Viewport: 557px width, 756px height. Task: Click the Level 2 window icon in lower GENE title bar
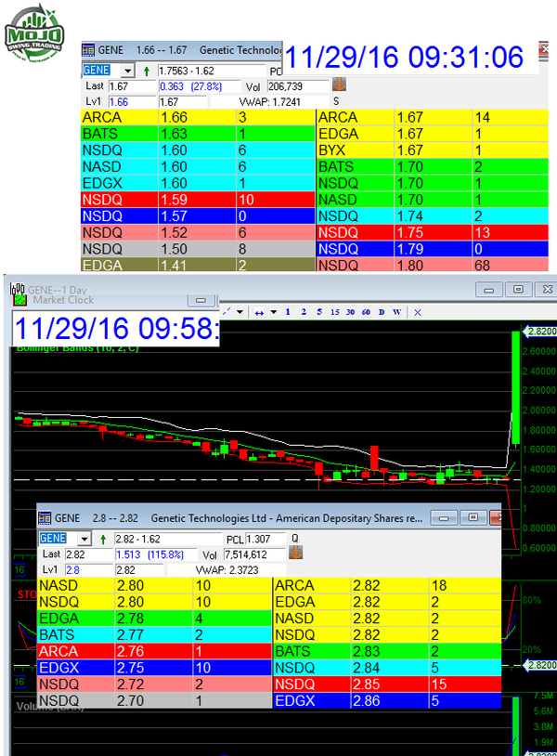pos(45,517)
